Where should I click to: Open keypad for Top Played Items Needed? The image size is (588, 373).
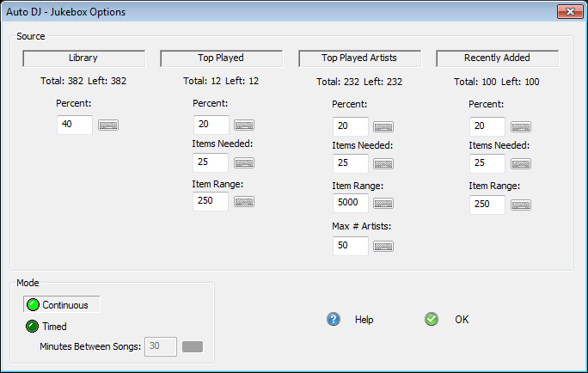click(x=244, y=163)
